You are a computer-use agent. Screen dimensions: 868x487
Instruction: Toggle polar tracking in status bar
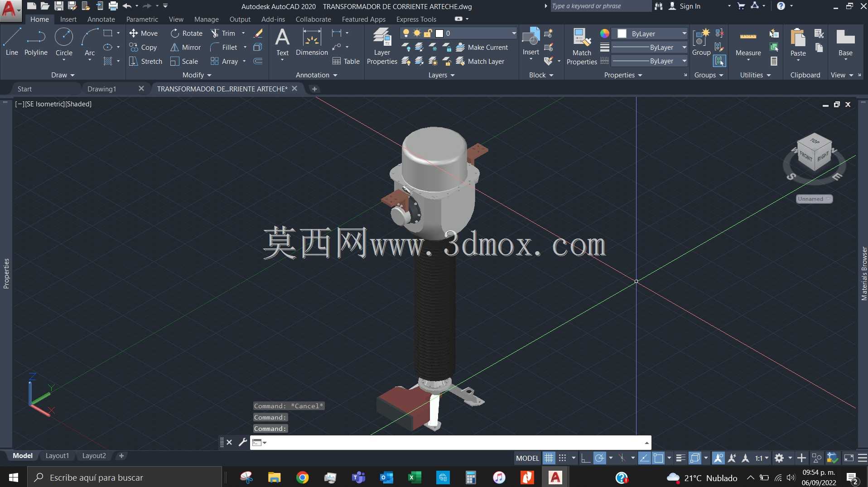(x=599, y=458)
